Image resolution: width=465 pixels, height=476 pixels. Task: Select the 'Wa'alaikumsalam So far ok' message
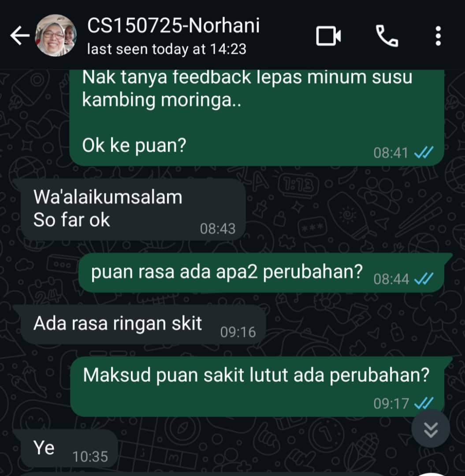coord(133,209)
